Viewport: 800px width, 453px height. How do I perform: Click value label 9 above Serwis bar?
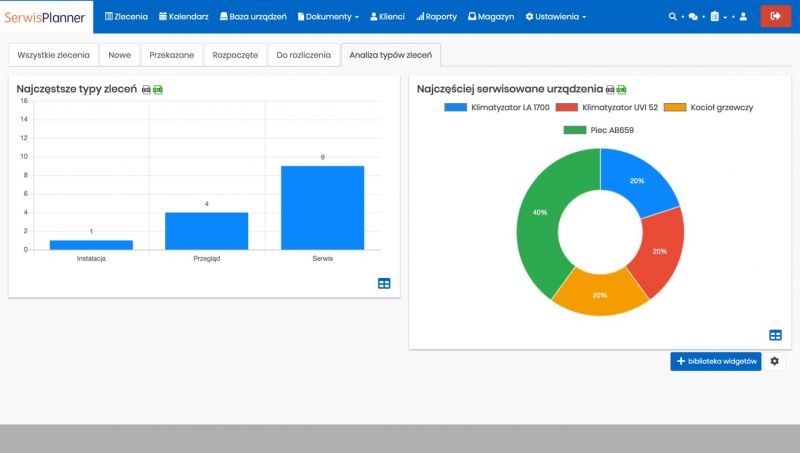click(x=322, y=157)
